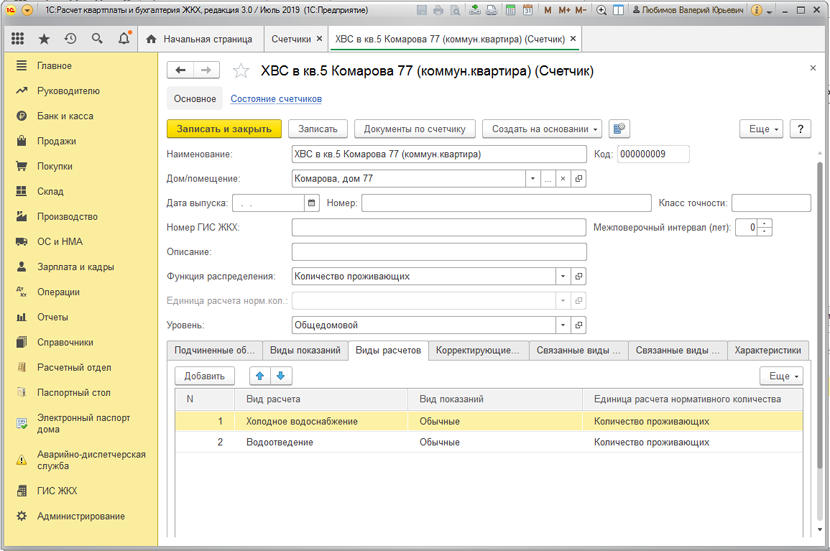
Task: Open the Favorites star in top panel
Action: tap(44, 39)
